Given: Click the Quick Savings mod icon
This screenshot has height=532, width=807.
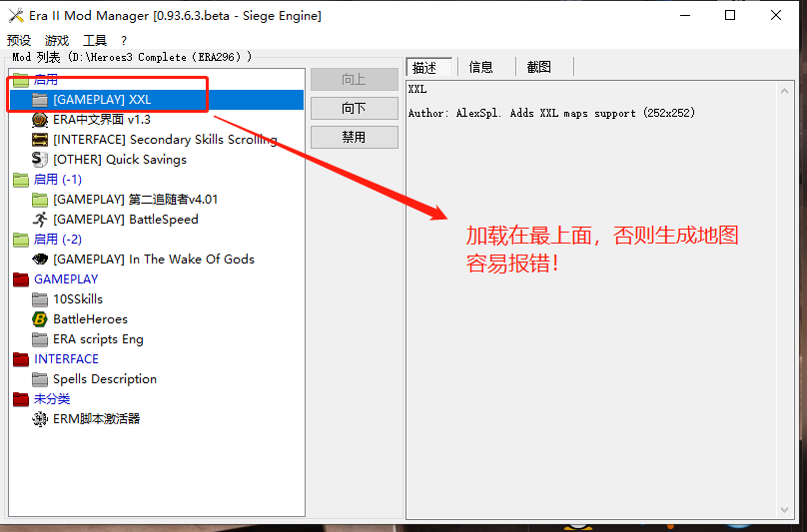Looking at the screenshot, I should (x=40, y=160).
